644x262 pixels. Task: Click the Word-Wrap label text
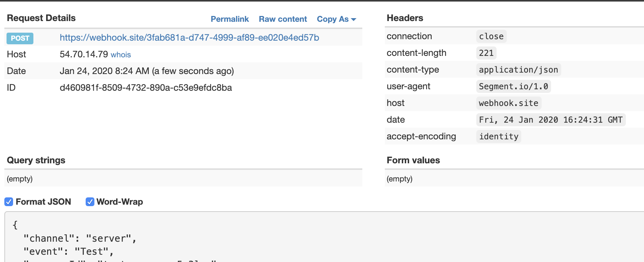(120, 202)
